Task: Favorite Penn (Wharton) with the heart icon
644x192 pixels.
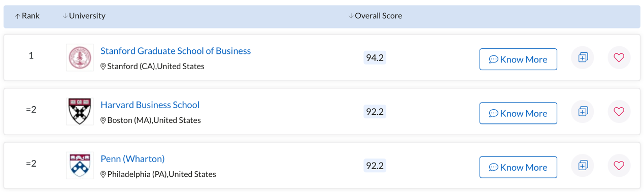Action: 619,165
